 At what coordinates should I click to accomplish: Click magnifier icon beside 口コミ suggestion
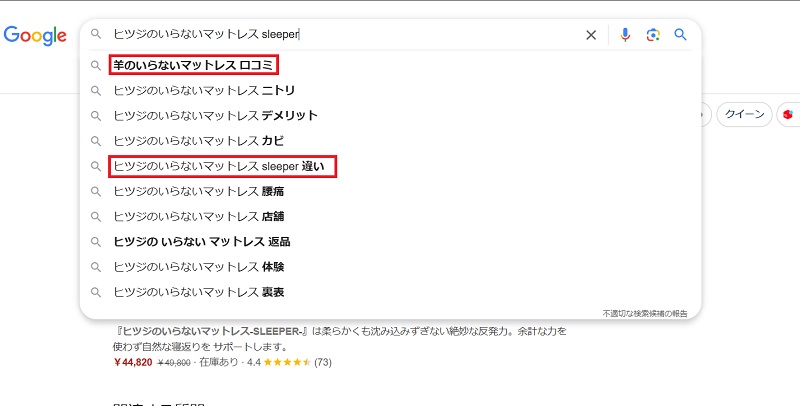[x=96, y=65]
